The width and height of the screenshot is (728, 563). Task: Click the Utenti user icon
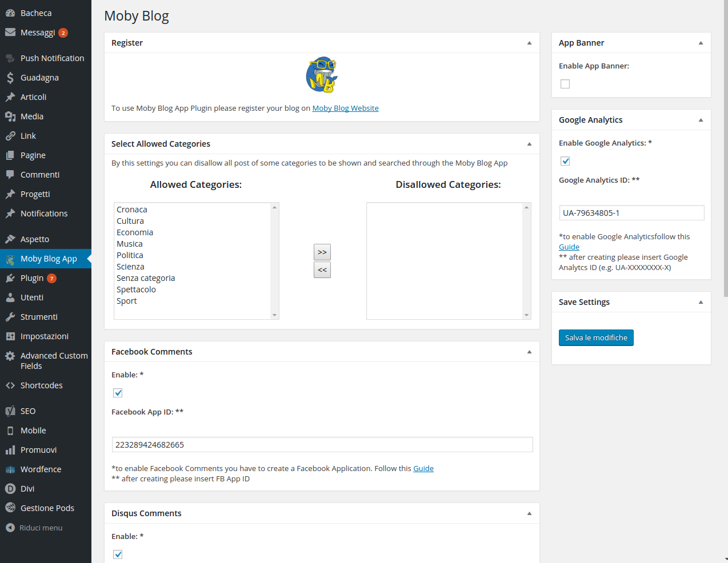pos(10,297)
